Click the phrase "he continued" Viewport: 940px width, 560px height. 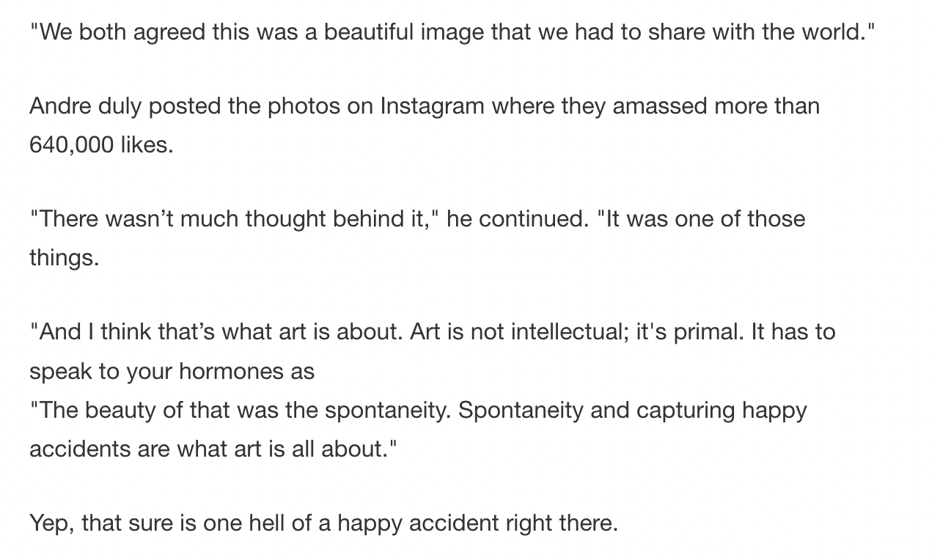coord(515,219)
